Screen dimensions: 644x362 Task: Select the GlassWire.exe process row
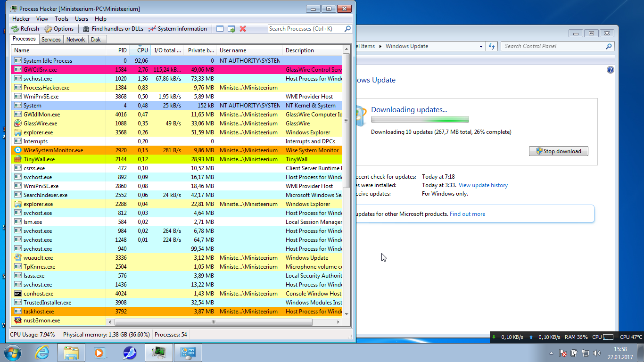coord(40,123)
